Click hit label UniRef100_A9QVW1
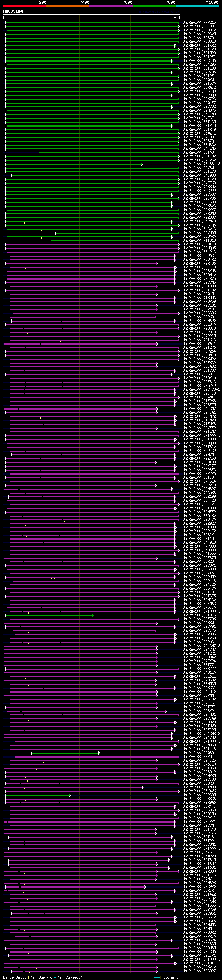Image resolution: width=222 pixels, height=980 pixels. tap(199, 80)
